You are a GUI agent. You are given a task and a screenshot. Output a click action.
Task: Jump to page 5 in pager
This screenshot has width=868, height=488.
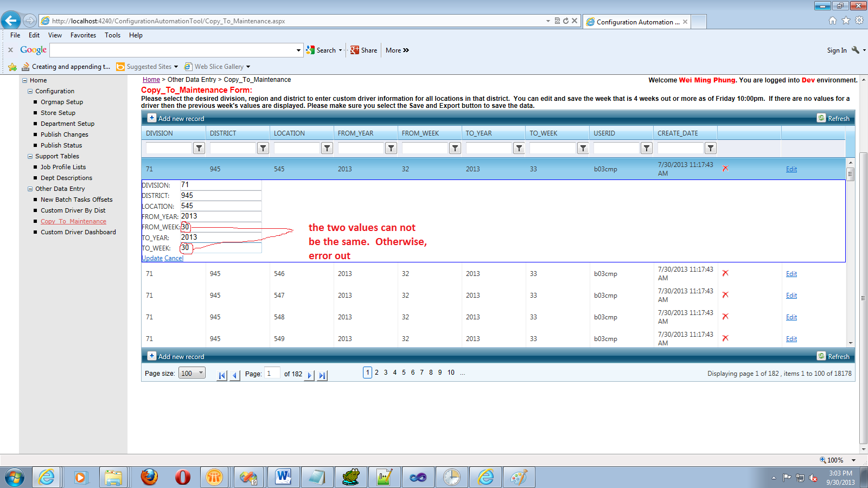pos(404,373)
